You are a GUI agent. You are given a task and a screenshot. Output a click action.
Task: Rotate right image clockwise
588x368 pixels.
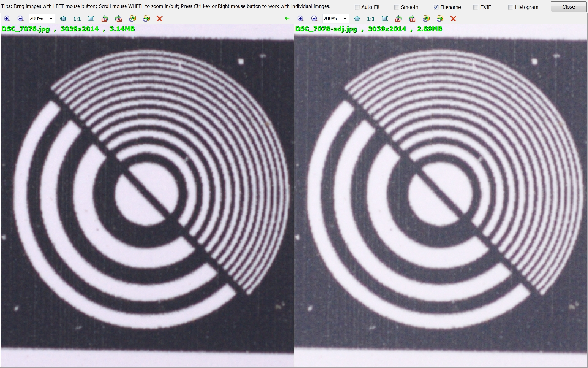412,19
